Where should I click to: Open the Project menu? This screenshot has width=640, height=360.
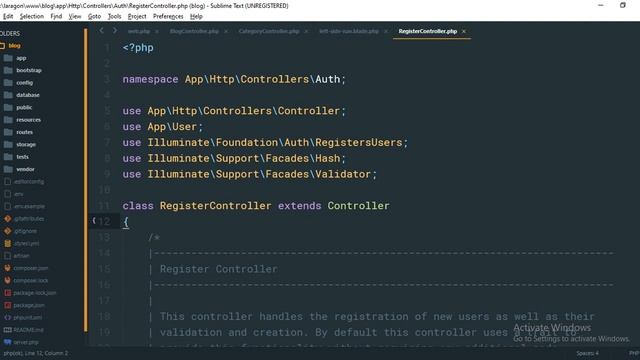click(137, 16)
